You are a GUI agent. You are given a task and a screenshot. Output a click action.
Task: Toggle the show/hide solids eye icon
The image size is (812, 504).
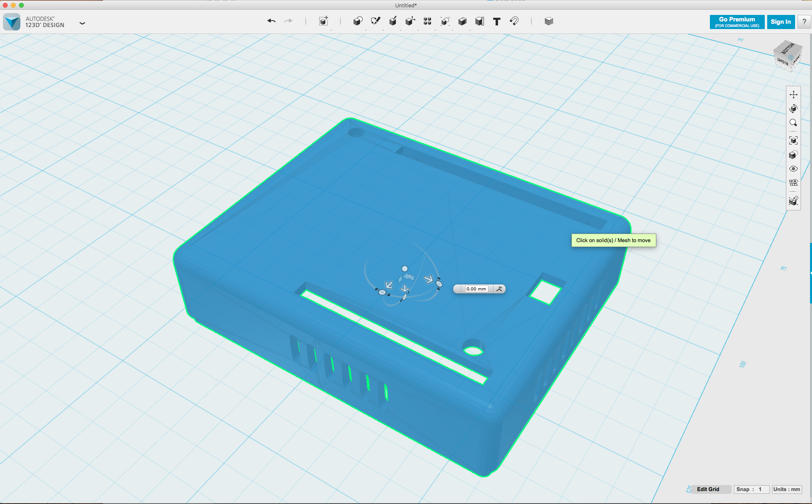pos(793,169)
